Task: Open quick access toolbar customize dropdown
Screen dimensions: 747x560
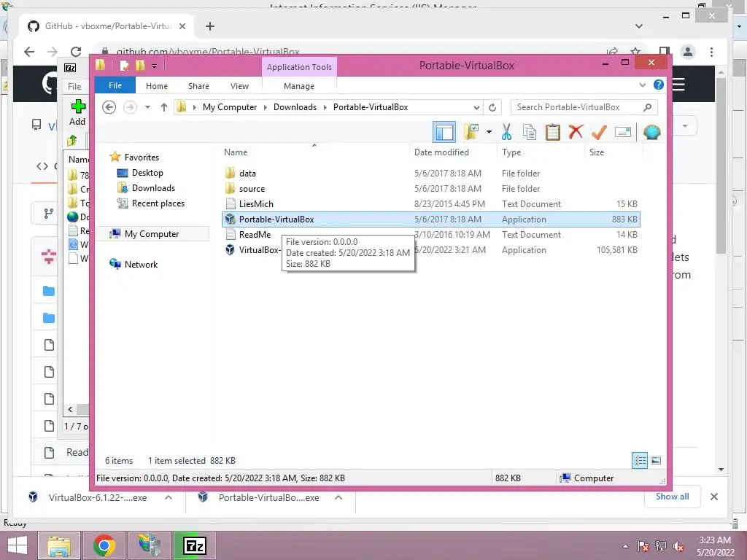Action: tap(155, 66)
